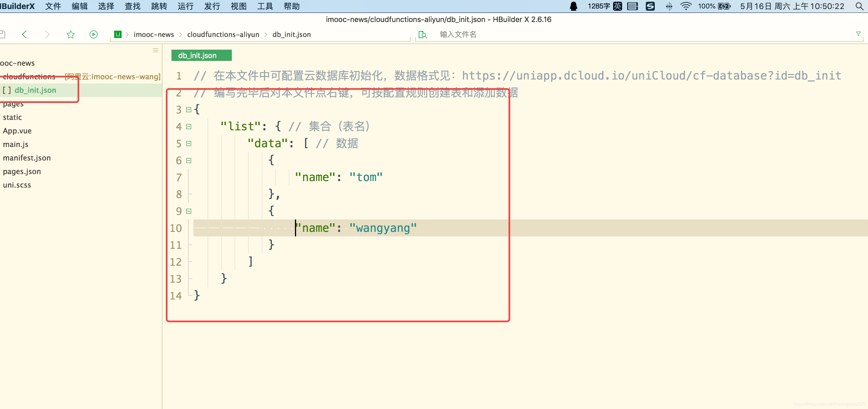
Task: Open the 工具 menu
Action: 265,6
